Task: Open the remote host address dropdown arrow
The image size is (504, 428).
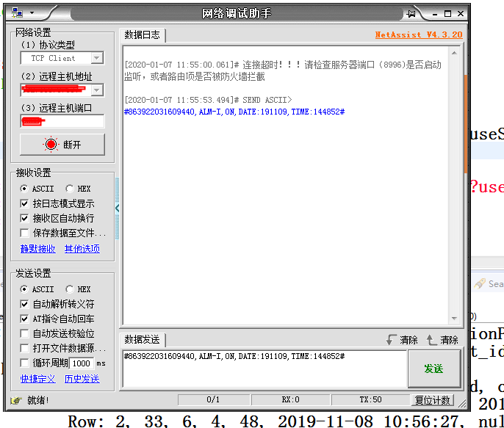Action: coord(97,90)
